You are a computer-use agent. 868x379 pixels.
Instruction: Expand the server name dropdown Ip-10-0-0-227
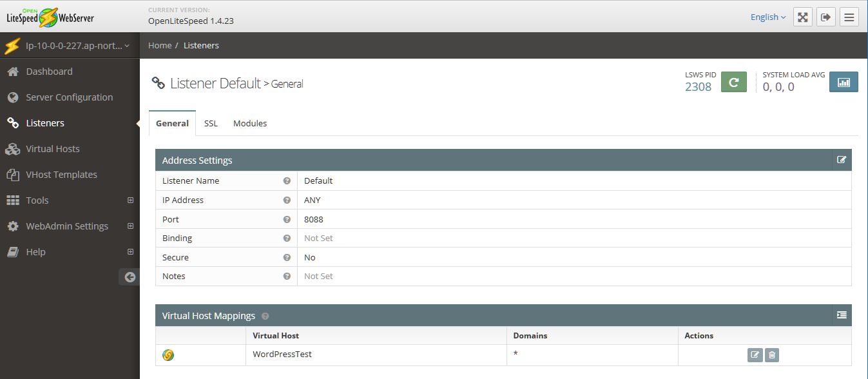point(70,46)
